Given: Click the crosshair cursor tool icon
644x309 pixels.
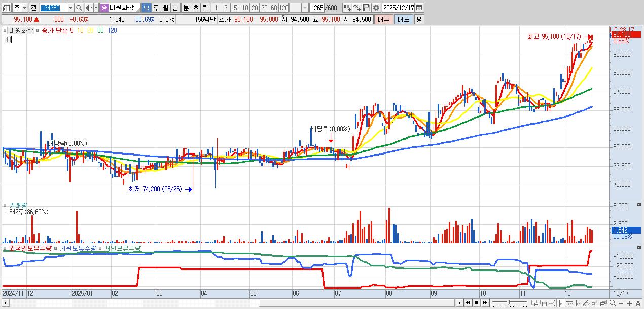Looking at the screenshot, I should point(561,303).
